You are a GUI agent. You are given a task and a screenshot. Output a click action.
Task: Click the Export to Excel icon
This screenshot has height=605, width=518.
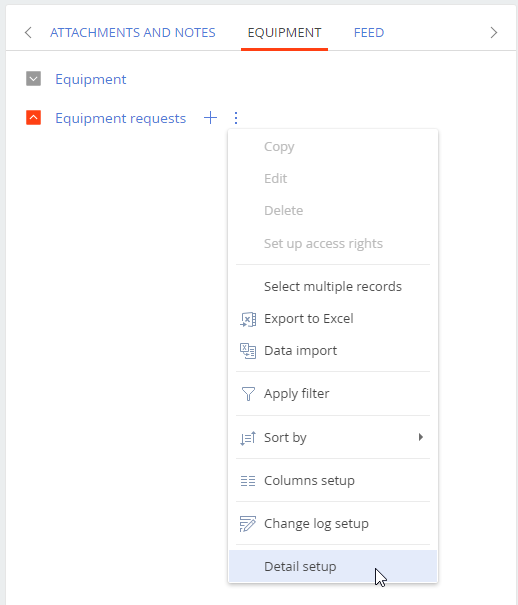(248, 319)
